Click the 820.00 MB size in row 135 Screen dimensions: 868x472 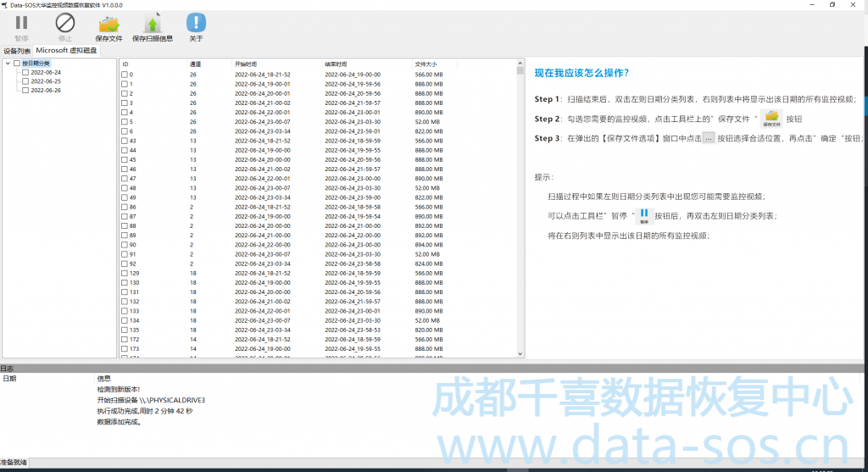click(x=428, y=330)
